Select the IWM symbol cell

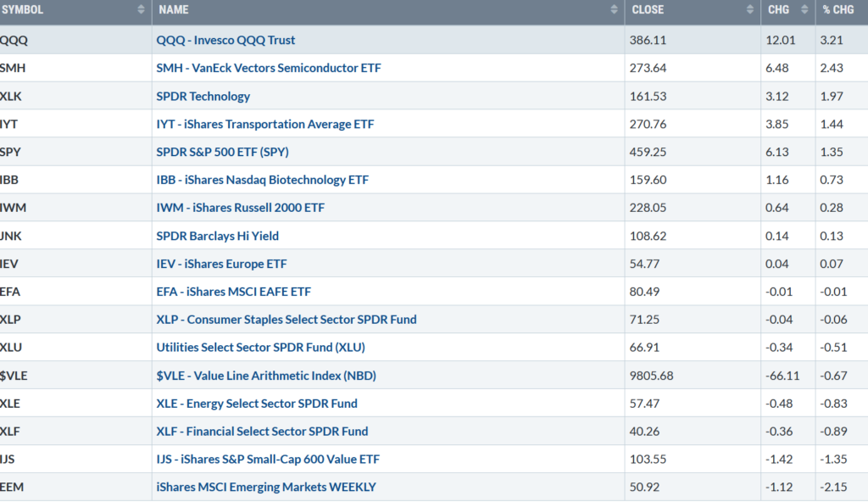(x=75, y=207)
